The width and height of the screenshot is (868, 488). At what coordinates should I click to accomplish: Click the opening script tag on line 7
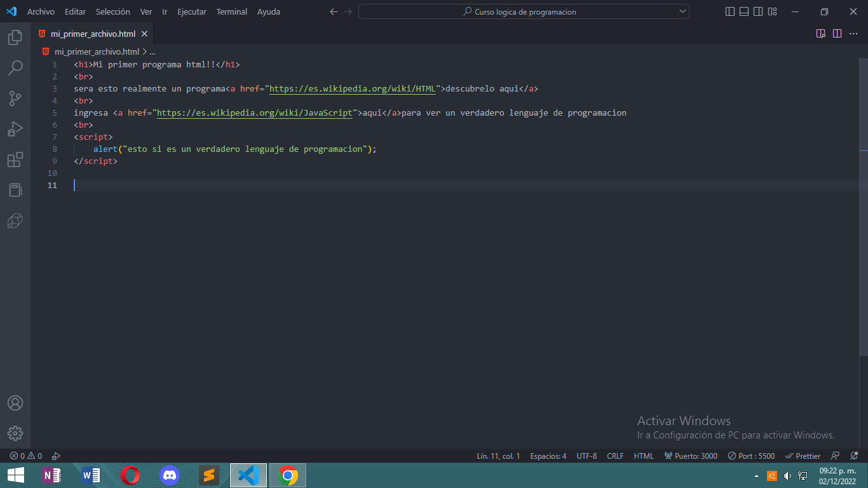tap(93, 137)
